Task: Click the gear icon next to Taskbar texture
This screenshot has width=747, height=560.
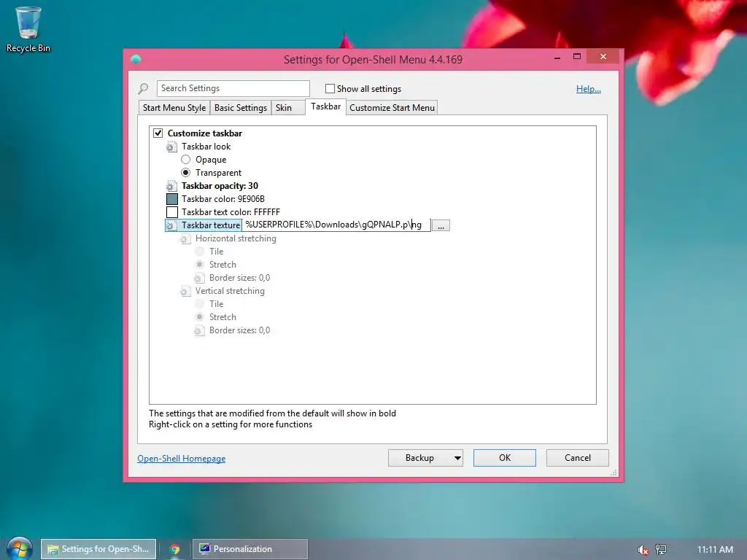Action: click(x=171, y=225)
